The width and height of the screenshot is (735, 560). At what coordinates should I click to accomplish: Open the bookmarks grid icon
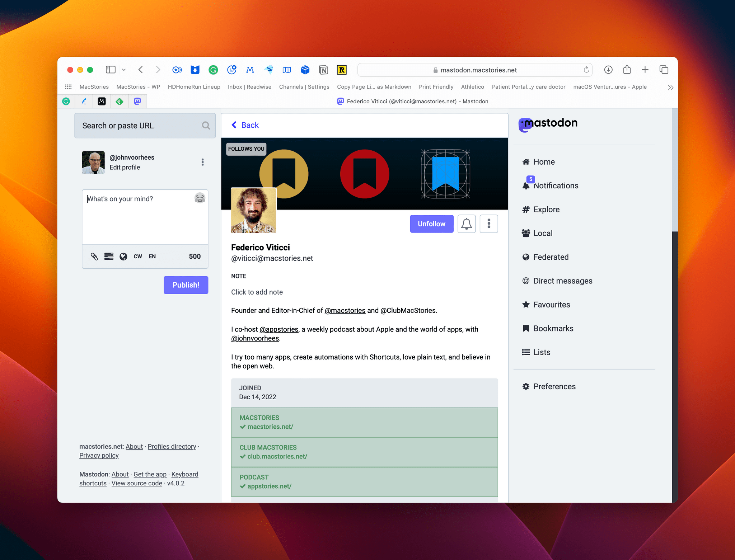[x=68, y=87]
